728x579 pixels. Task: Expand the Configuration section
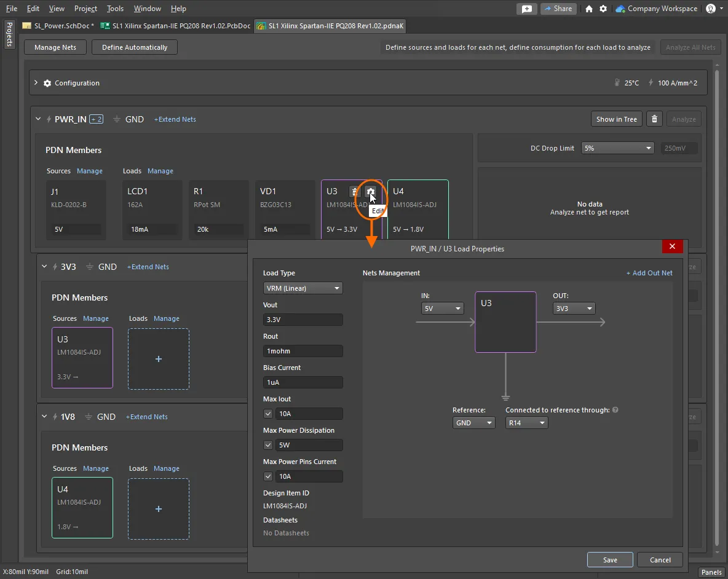36,83
